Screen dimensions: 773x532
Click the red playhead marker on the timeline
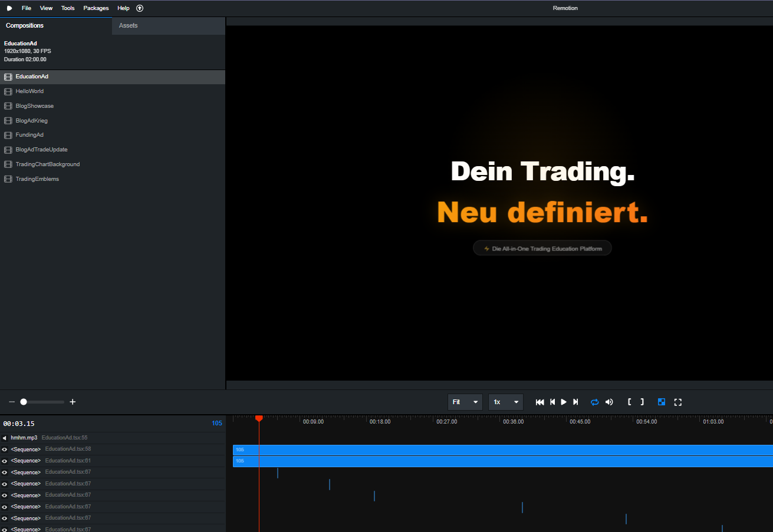coord(259,419)
